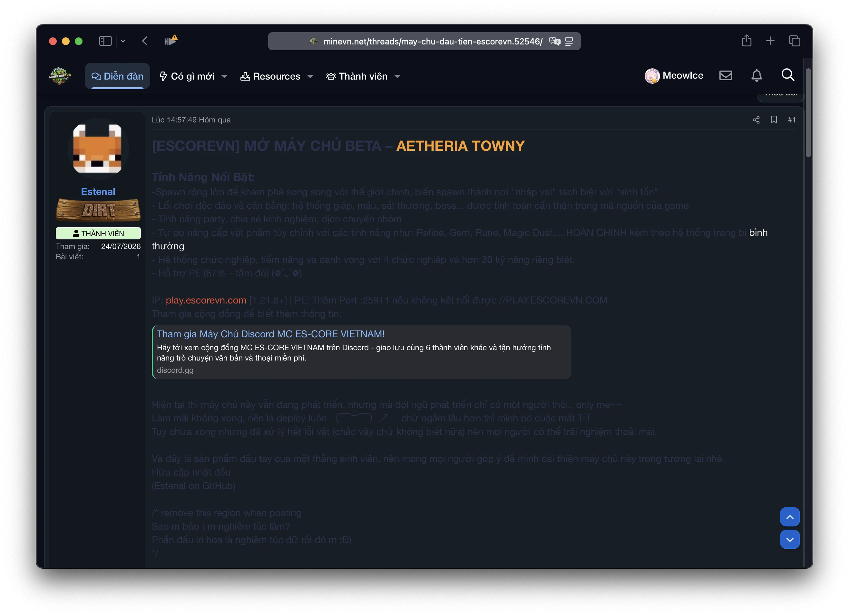849x616 pixels.
Task: Open the post timestamp Lúc 14:57:49 Hôm qua
Action: click(x=191, y=120)
